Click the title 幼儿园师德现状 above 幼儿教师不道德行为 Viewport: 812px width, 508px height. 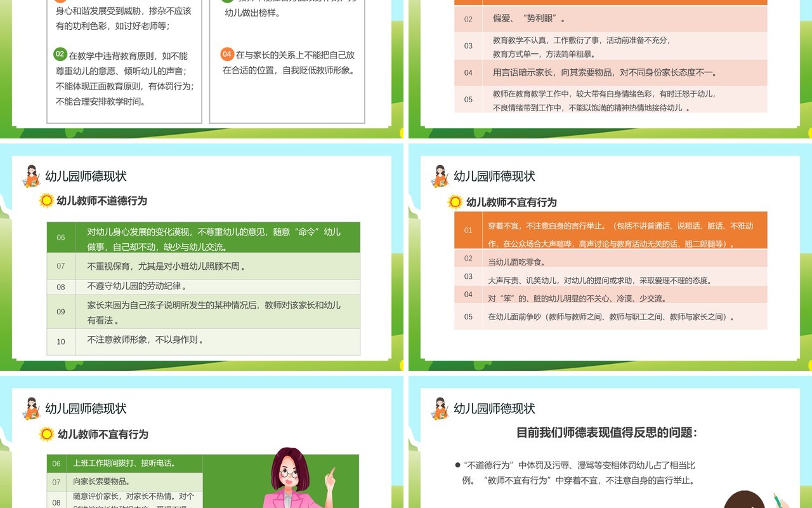pos(86,176)
